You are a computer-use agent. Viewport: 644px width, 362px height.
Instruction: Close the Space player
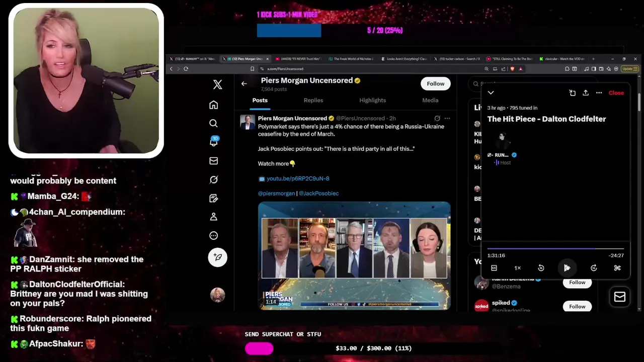pyautogui.click(x=616, y=93)
